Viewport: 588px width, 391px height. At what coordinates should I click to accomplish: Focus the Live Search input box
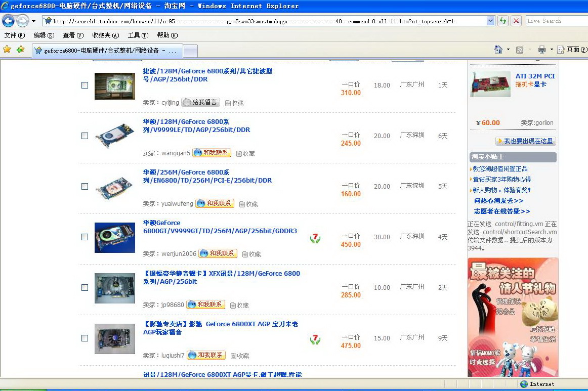(557, 21)
